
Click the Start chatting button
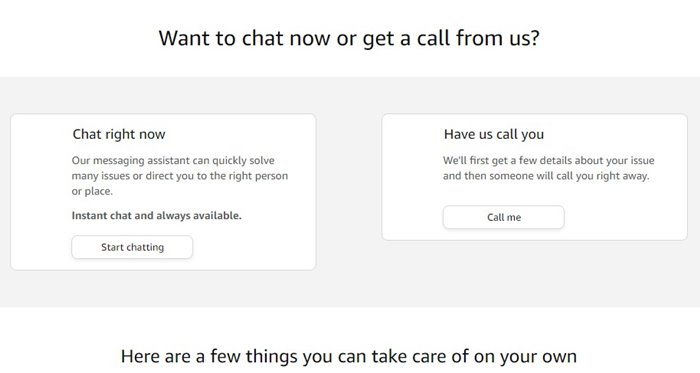pyautogui.click(x=132, y=247)
